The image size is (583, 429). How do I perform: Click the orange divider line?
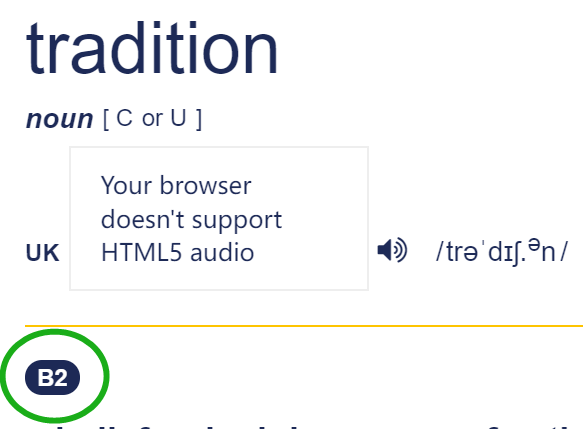pyautogui.click(x=304, y=326)
